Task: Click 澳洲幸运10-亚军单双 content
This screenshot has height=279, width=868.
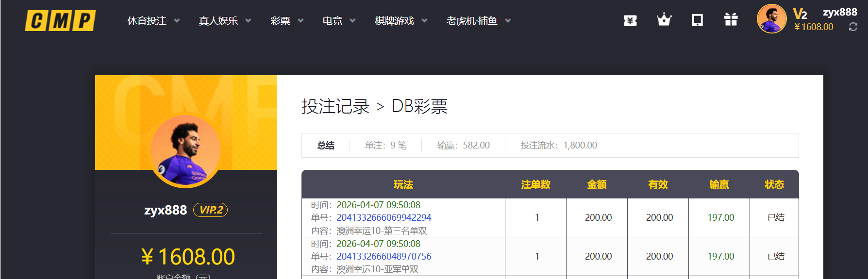Action: point(377,269)
